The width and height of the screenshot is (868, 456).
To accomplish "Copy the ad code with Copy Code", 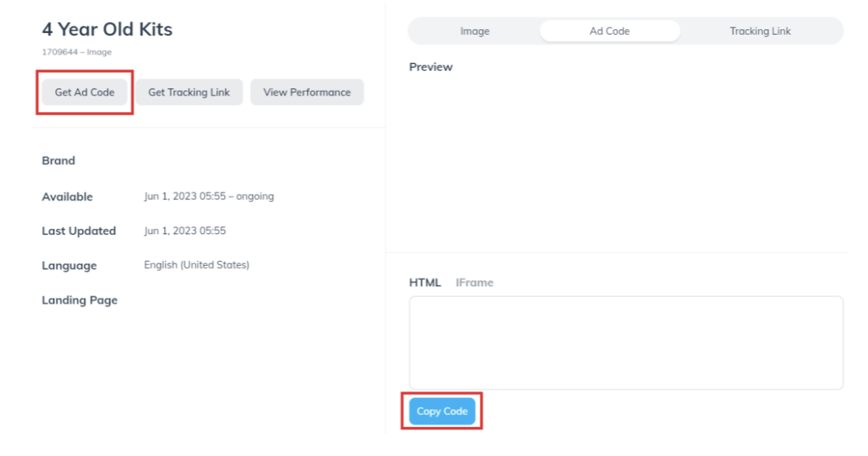I will (x=442, y=411).
